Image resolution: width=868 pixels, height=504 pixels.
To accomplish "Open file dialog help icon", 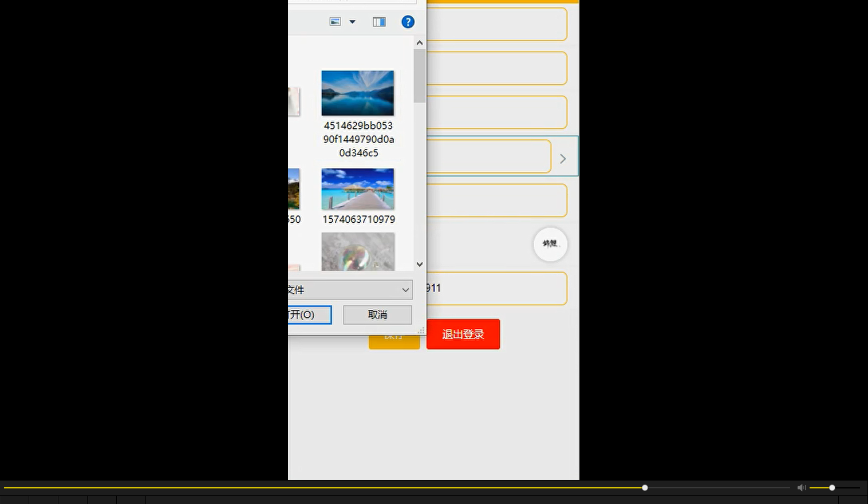I will (408, 22).
